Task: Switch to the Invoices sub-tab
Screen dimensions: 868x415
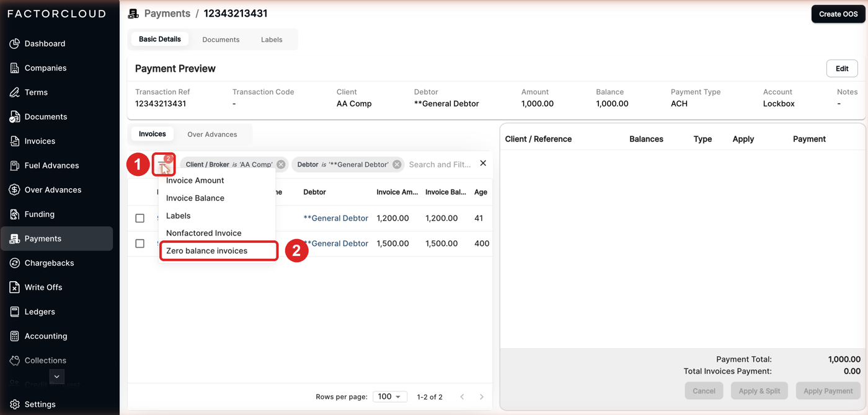Action: tap(153, 134)
